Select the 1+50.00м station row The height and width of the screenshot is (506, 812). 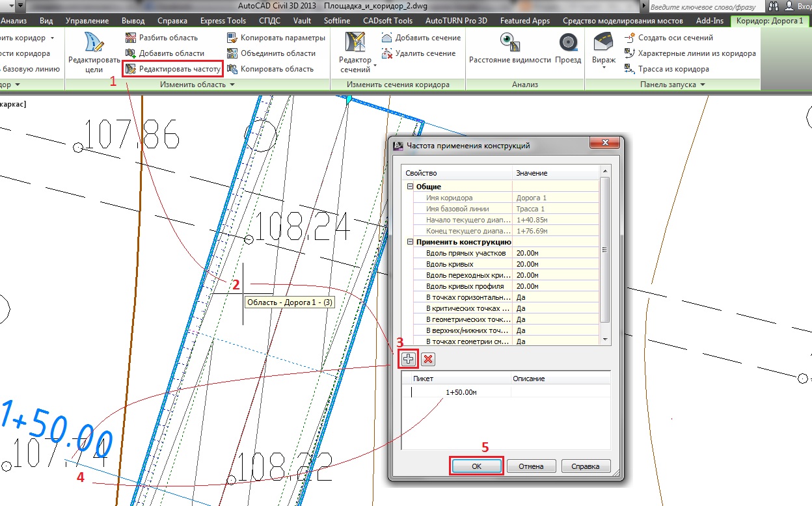[x=506, y=392]
